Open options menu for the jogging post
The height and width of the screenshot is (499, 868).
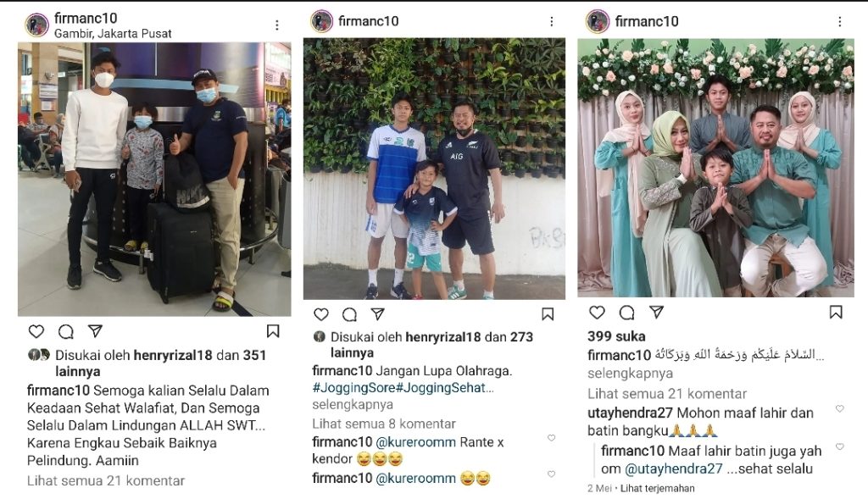[x=551, y=21]
